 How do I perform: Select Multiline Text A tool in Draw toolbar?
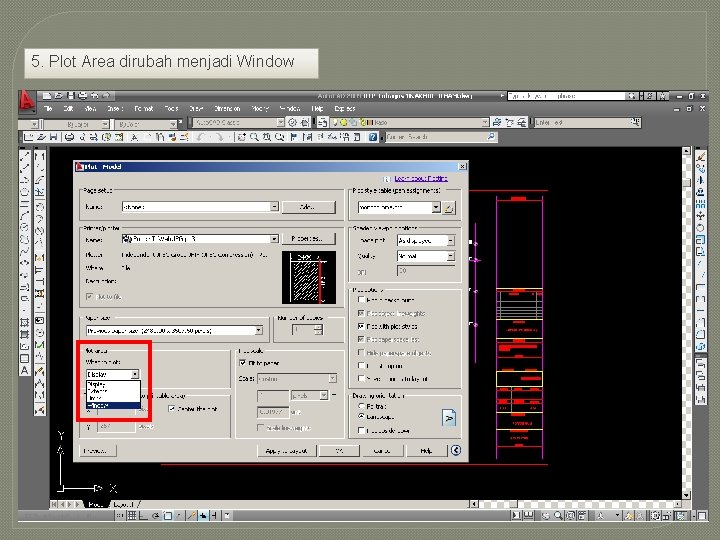pos(25,370)
